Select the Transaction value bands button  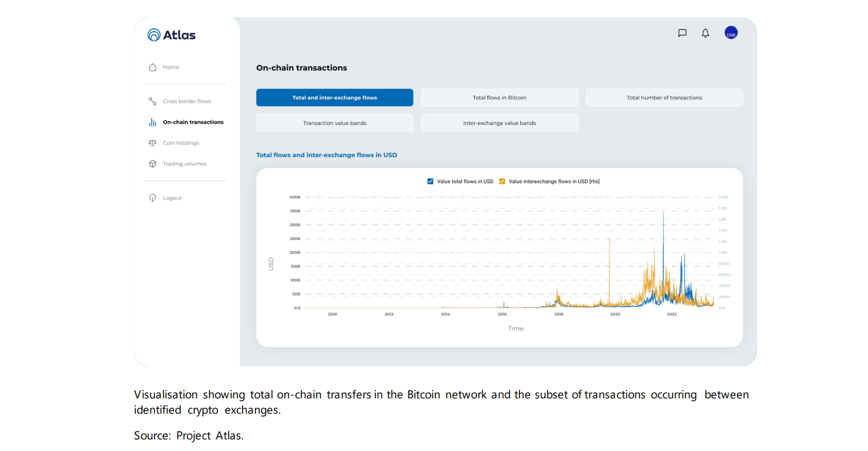click(334, 122)
